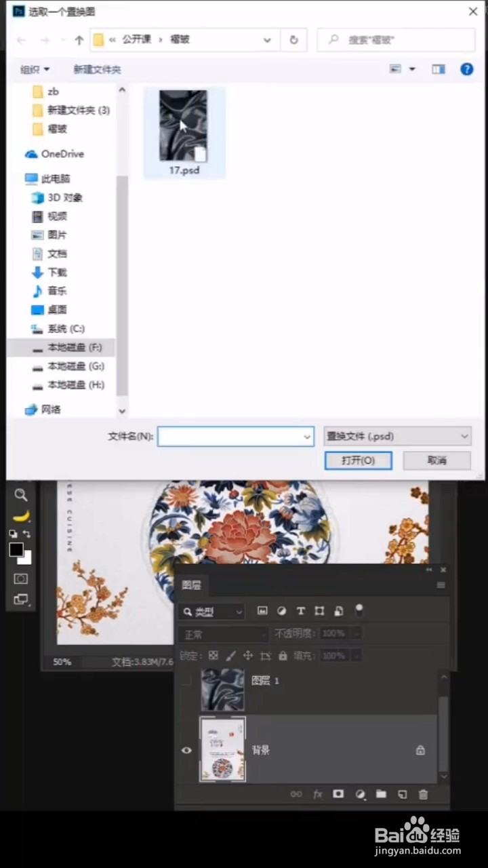Click the 17.psd file thumbnail
This screenshot has height=868, width=488.
click(x=183, y=126)
